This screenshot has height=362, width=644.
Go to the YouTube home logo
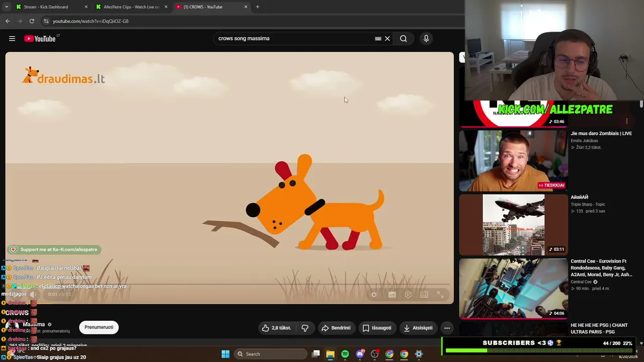[40, 39]
